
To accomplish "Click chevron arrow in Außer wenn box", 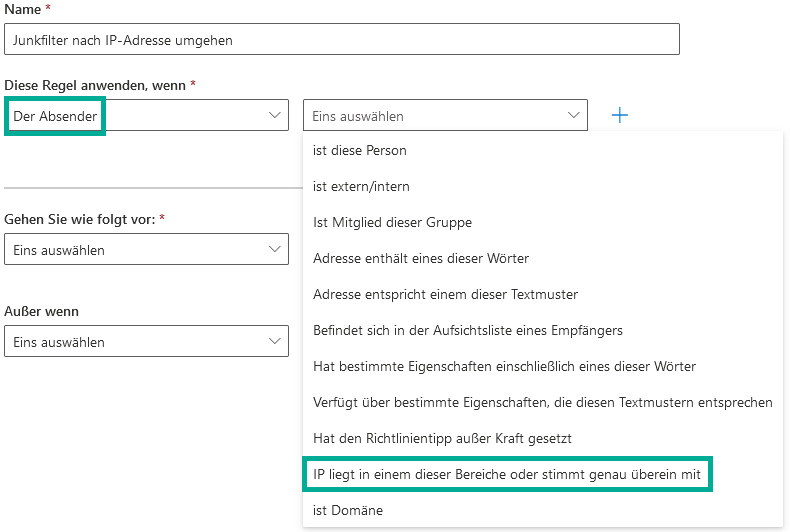I will (275, 342).
